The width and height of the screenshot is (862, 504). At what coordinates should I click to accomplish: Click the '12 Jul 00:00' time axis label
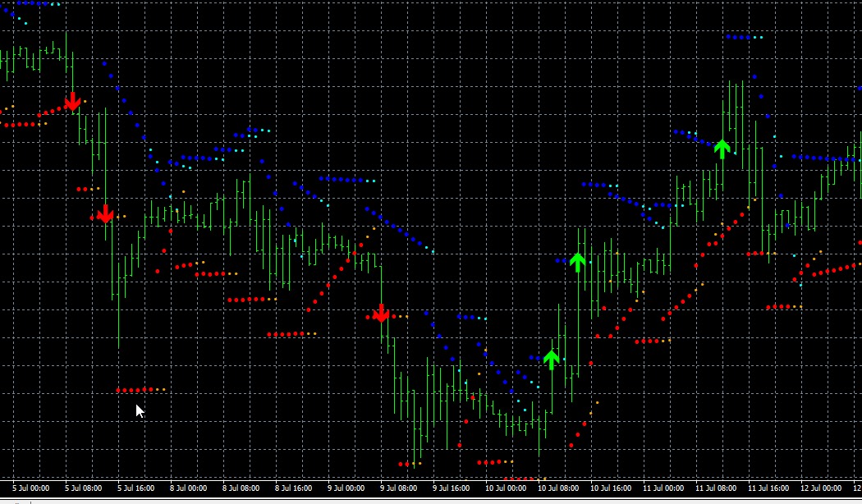pos(821,488)
